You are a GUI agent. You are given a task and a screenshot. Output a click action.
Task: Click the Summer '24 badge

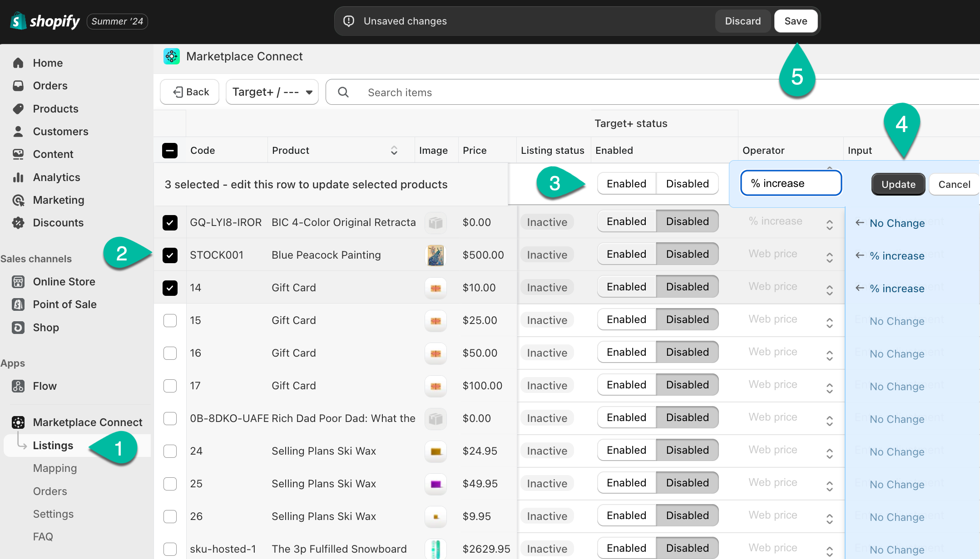tap(117, 21)
